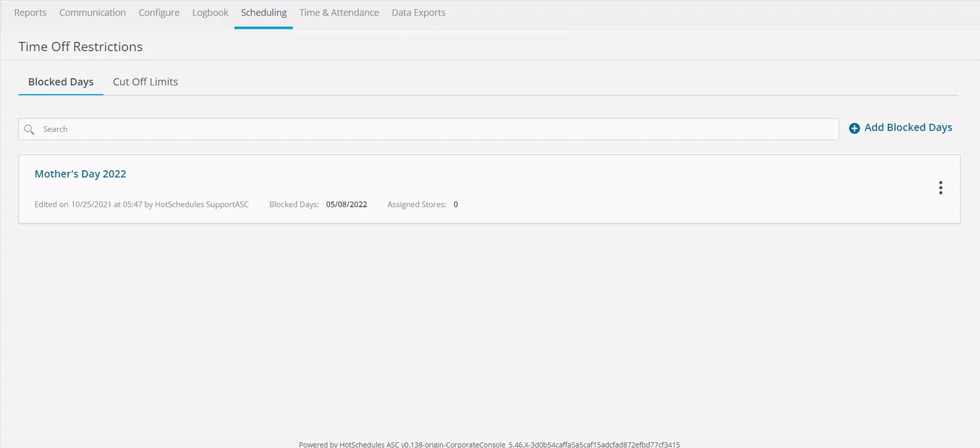
Task: Navigate to Data Exports
Action: pyautogui.click(x=418, y=13)
